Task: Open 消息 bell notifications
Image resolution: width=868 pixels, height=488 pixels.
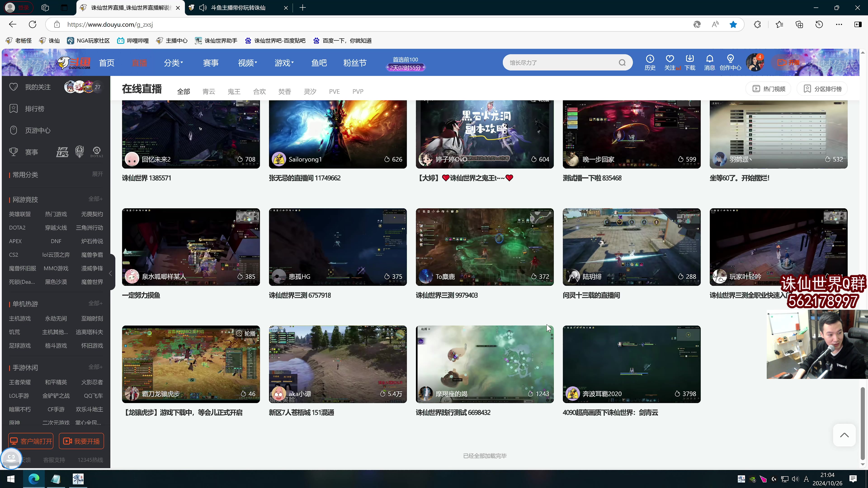Action: pyautogui.click(x=709, y=63)
